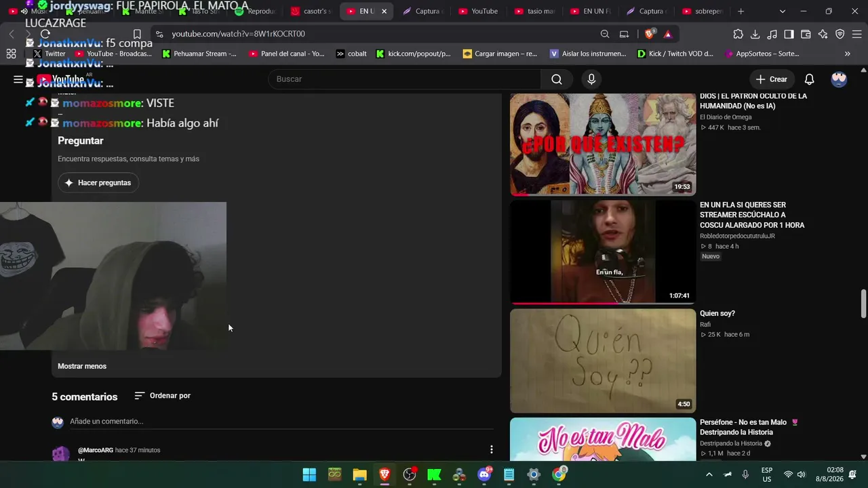Open the Brave Wallet icon

[x=806, y=34]
